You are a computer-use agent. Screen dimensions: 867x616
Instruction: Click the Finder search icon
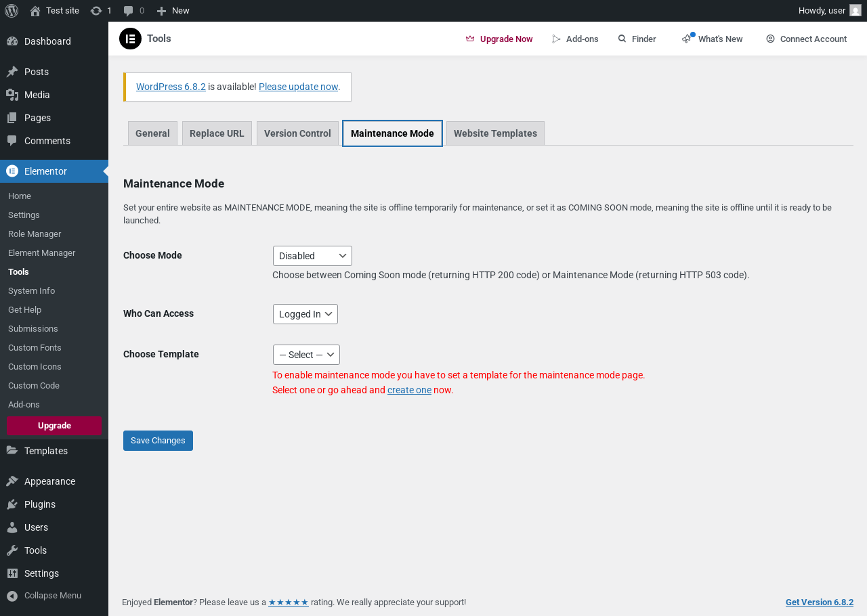[622, 39]
